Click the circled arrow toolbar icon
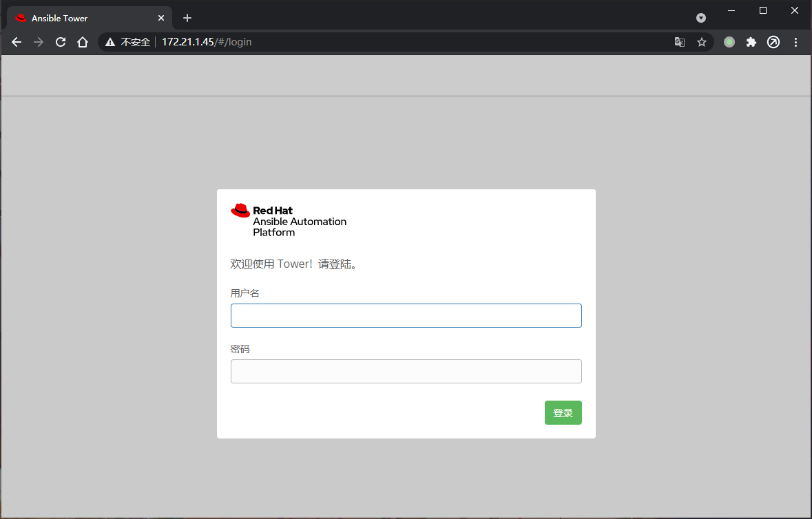Screen dimensions: 812x519 pos(773,42)
